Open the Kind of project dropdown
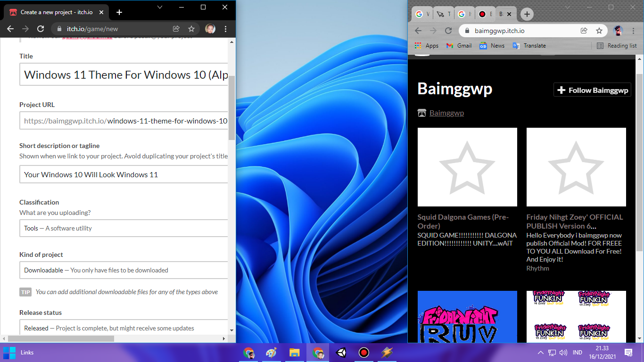 coord(124,270)
